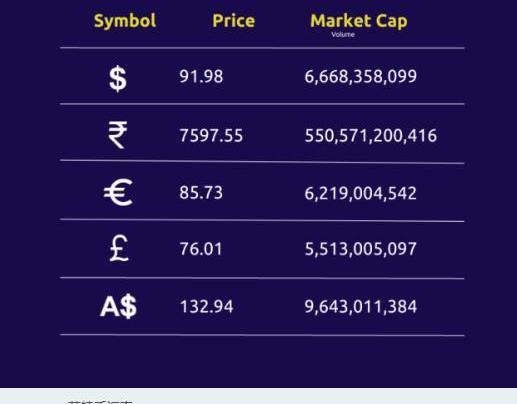
Task: Click the euro symbol icon
Action: pos(118,193)
